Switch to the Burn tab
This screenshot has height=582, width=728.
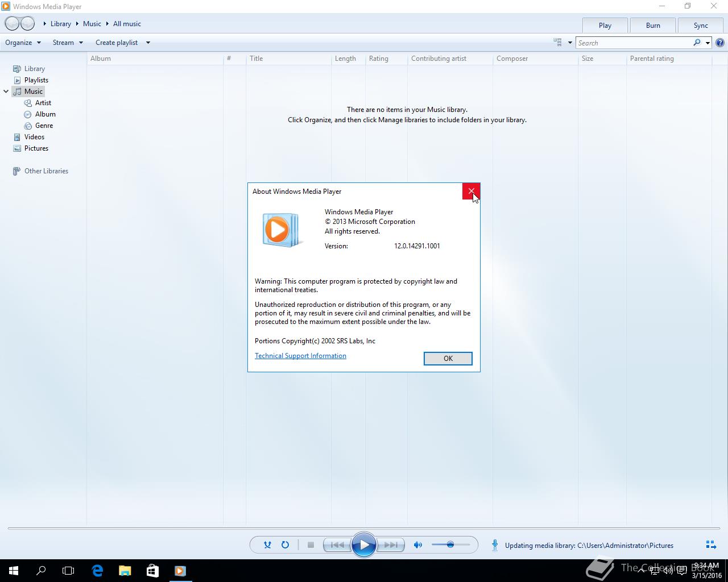[653, 26]
